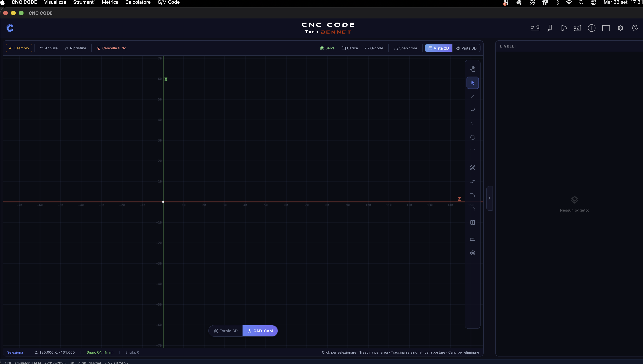Open the cutting tool insert icon
The width and height of the screenshot is (643, 364).
pos(549,28)
